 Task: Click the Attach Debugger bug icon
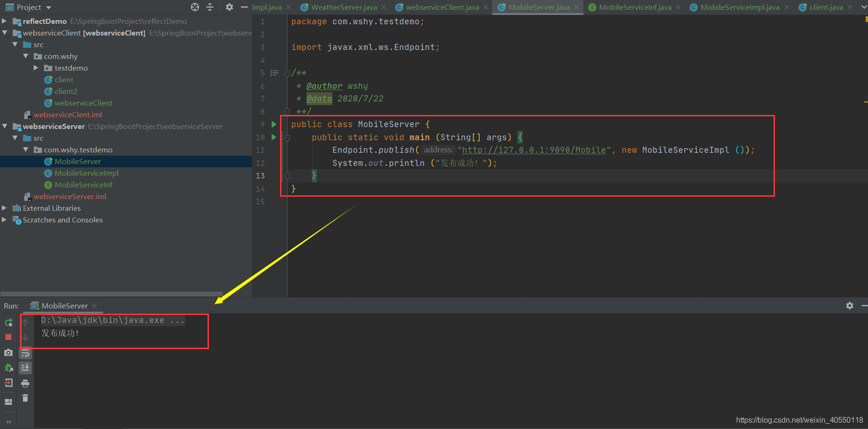click(8, 368)
